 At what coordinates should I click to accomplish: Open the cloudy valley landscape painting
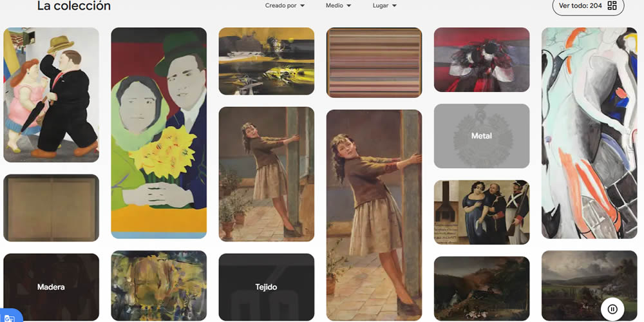click(x=589, y=286)
